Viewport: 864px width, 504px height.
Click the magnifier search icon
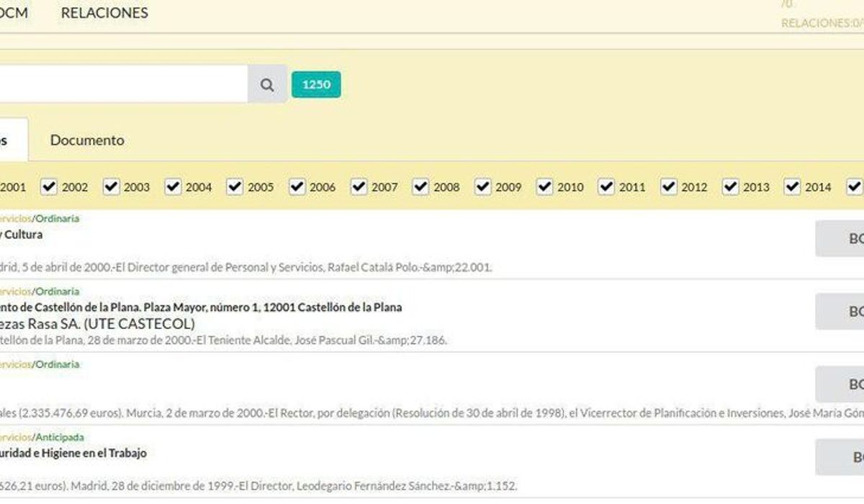point(267,84)
